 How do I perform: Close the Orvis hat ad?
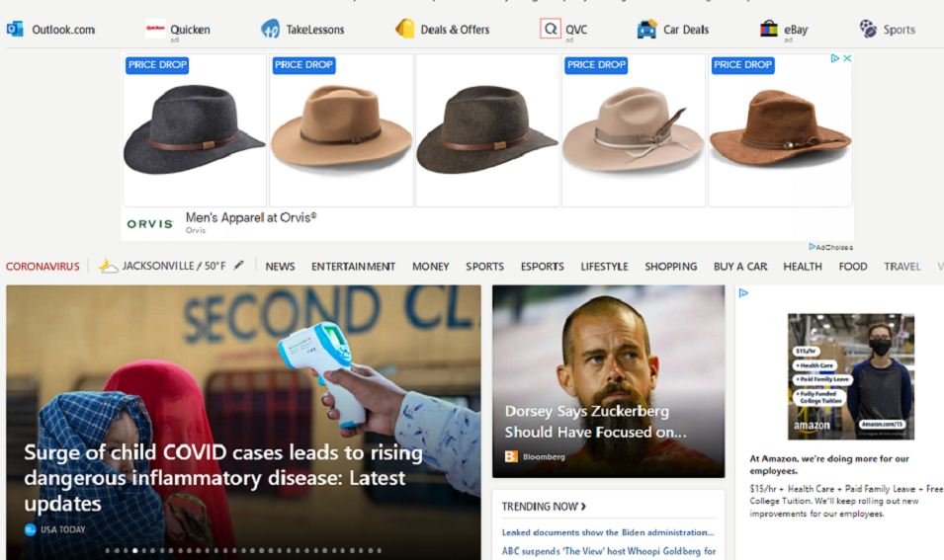[847, 58]
